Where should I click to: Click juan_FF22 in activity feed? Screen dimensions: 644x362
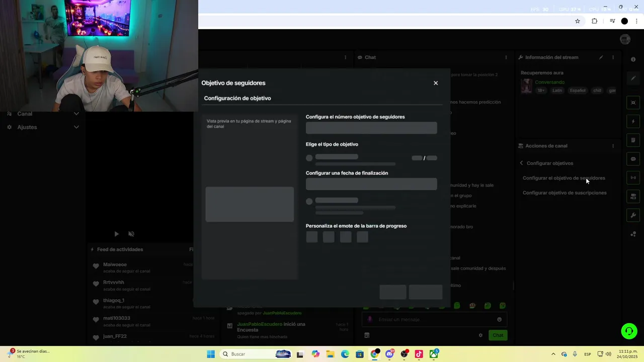pyautogui.click(x=115, y=336)
